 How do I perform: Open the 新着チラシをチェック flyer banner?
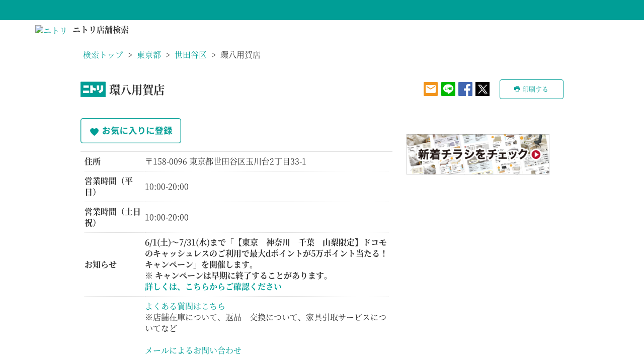(x=477, y=154)
